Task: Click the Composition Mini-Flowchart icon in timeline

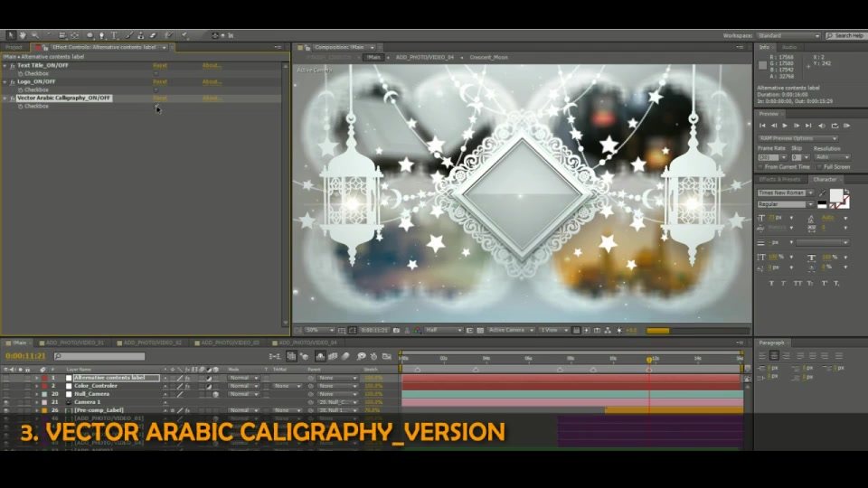Action: coord(275,357)
